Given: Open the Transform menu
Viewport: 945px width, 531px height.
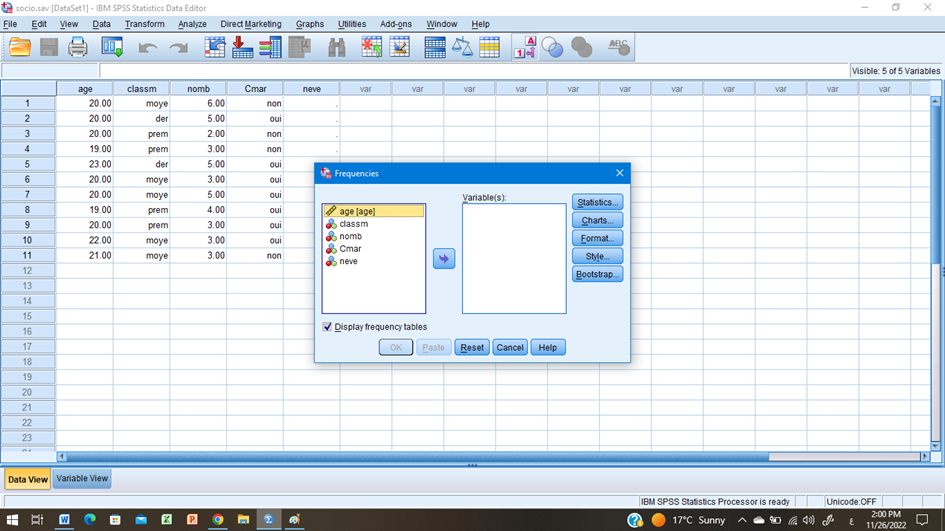Looking at the screenshot, I should [x=144, y=24].
